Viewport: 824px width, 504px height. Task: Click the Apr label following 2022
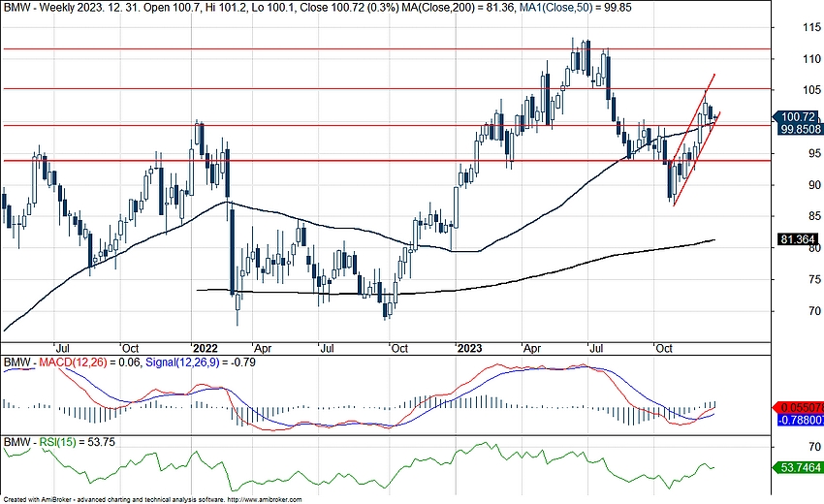pyautogui.click(x=263, y=348)
